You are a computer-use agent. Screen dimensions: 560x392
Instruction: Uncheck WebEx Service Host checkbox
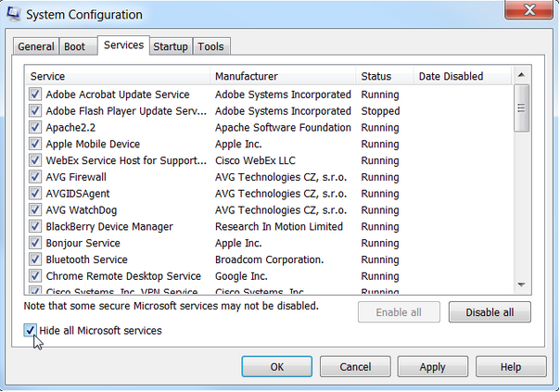click(x=35, y=160)
